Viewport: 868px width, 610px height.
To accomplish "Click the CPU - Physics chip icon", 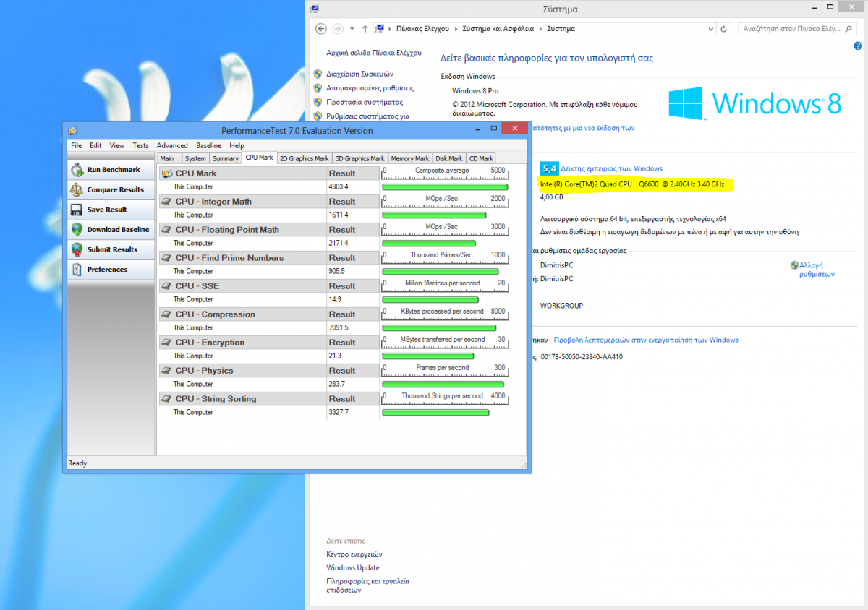I will click(166, 371).
